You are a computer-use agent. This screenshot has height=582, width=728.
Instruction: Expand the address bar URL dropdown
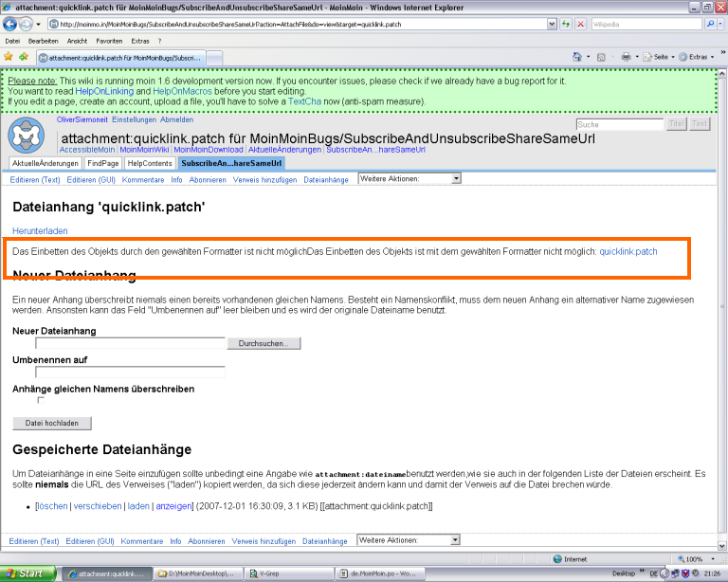(x=552, y=24)
